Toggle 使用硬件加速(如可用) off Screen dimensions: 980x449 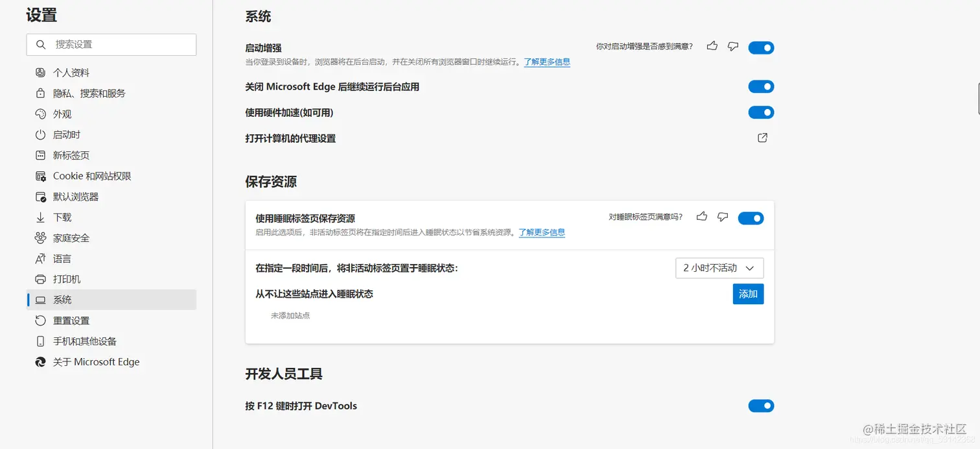tap(761, 112)
